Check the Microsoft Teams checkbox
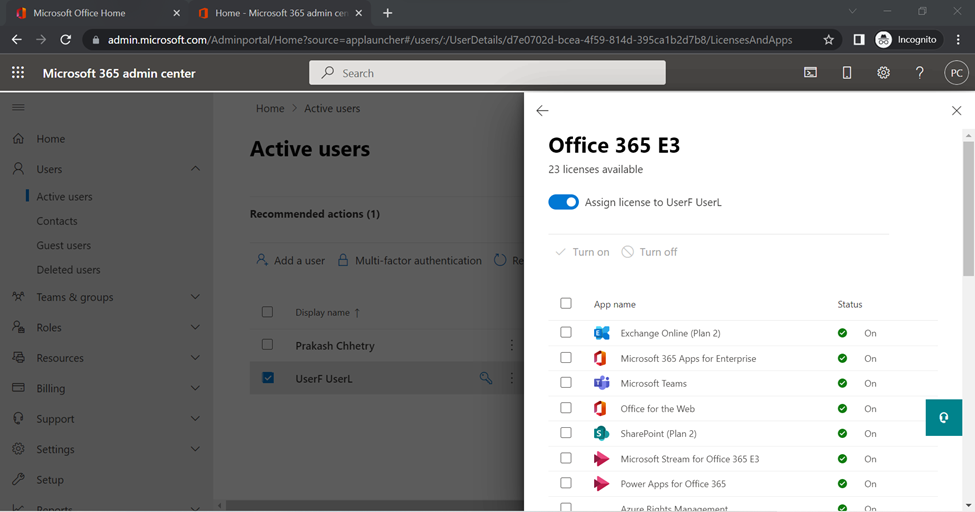This screenshot has height=512, width=975. pyautogui.click(x=566, y=383)
